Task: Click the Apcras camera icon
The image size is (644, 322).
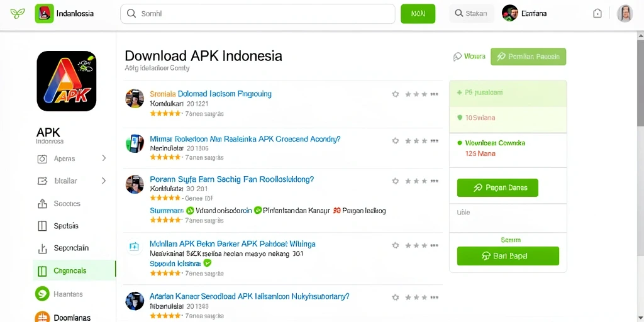Action: point(42,159)
